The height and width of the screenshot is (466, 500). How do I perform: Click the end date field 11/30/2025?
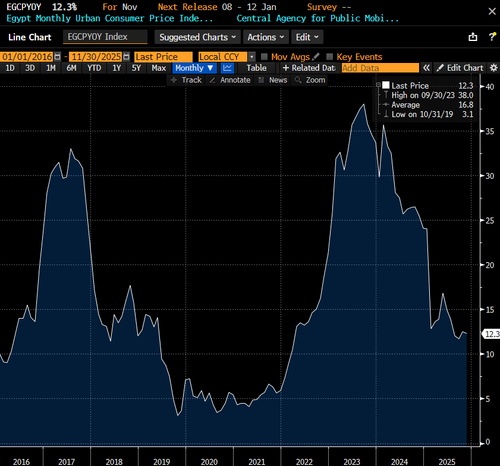[x=96, y=57]
